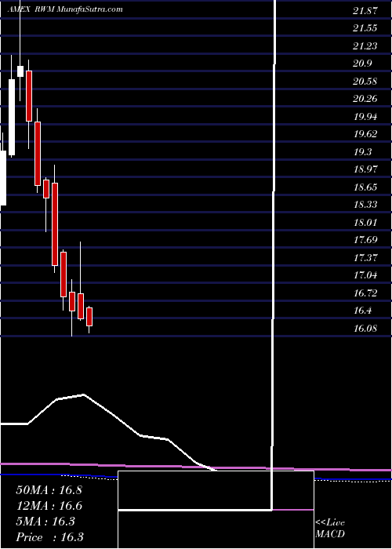Click the 19.94 price axis label
The height and width of the screenshot is (549, 392).
(x=365, y=117)
